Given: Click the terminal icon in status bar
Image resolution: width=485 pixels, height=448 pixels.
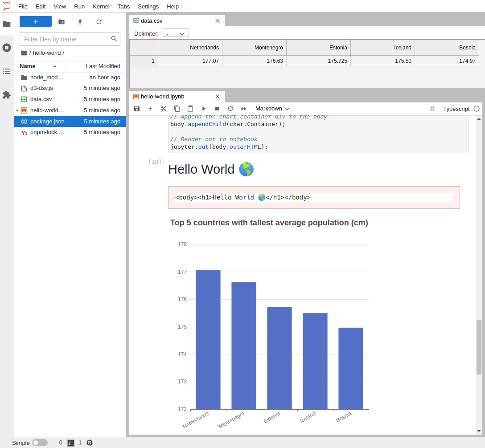Looking at the screenshot, I should pyautogui.click(x=71, y=443).
